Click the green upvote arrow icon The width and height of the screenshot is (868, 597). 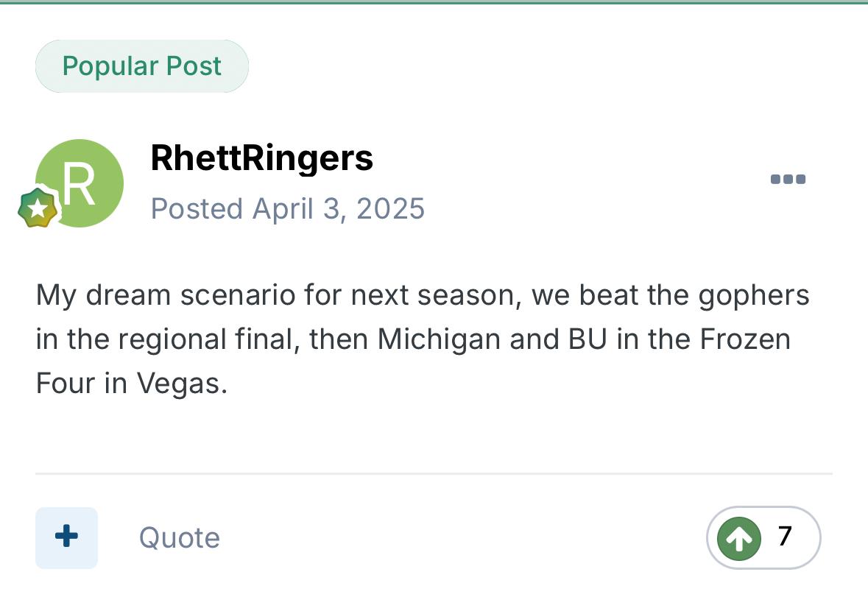coord(739,538)
